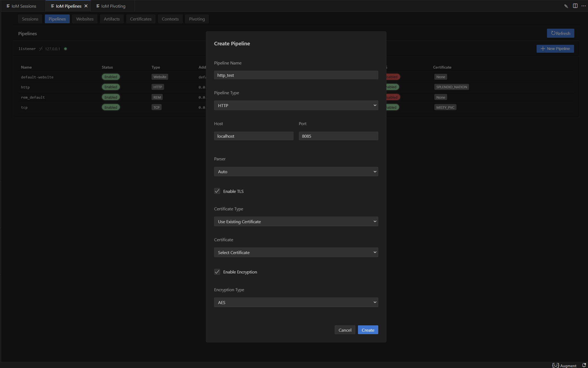Close the IoM Pipelines tab with the X
Viewport: 588px width, 368px height.
coord(86,6)
